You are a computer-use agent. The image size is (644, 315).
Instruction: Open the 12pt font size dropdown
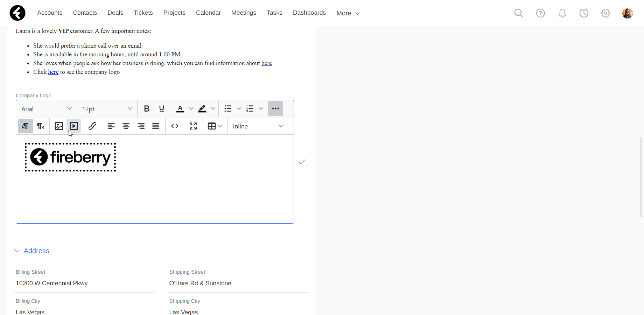click(x=107, y=109)
